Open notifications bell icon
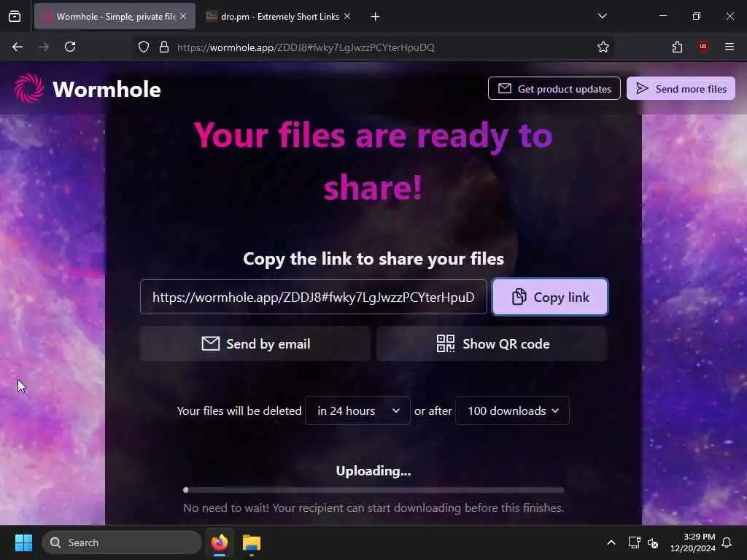Viewport: 747px width, 560px height. (x=727, y=542)
